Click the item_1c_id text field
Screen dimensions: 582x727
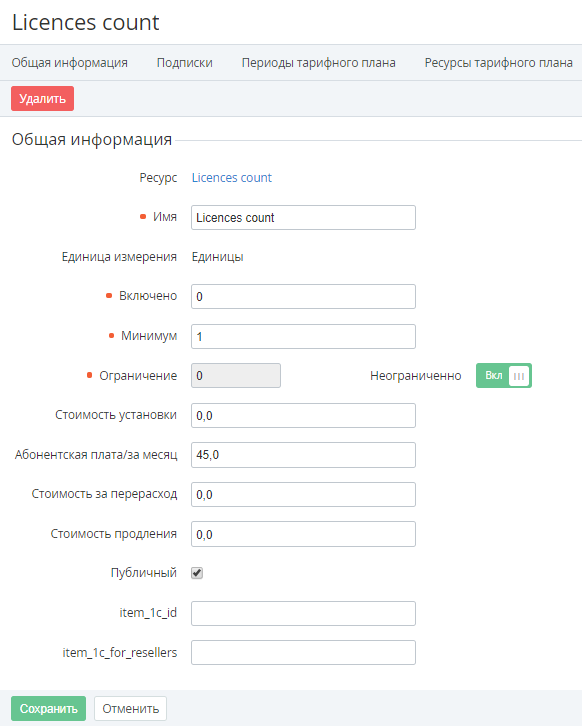pyautogui.click(x=303, y=613)
